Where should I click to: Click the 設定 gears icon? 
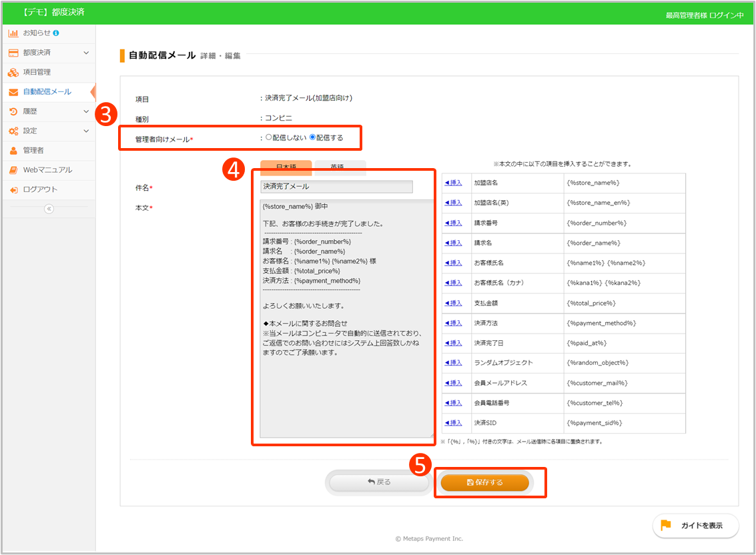pos(13,131)
